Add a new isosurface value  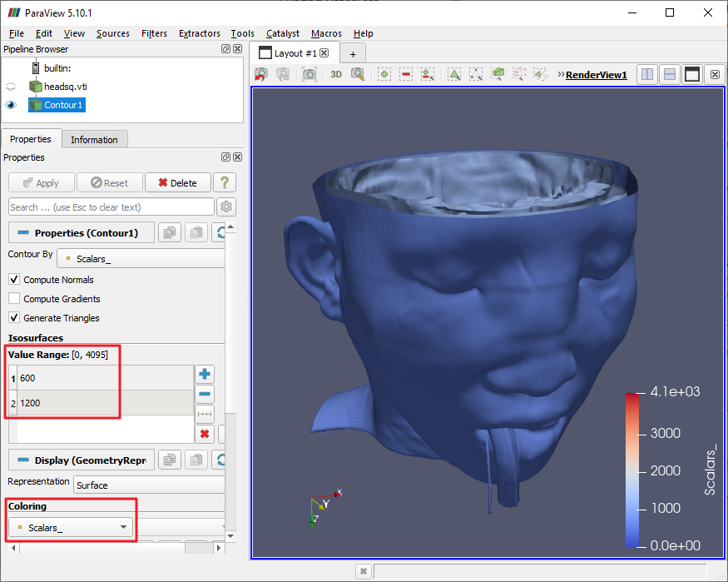pyautogui.click(x=204, y=374)
